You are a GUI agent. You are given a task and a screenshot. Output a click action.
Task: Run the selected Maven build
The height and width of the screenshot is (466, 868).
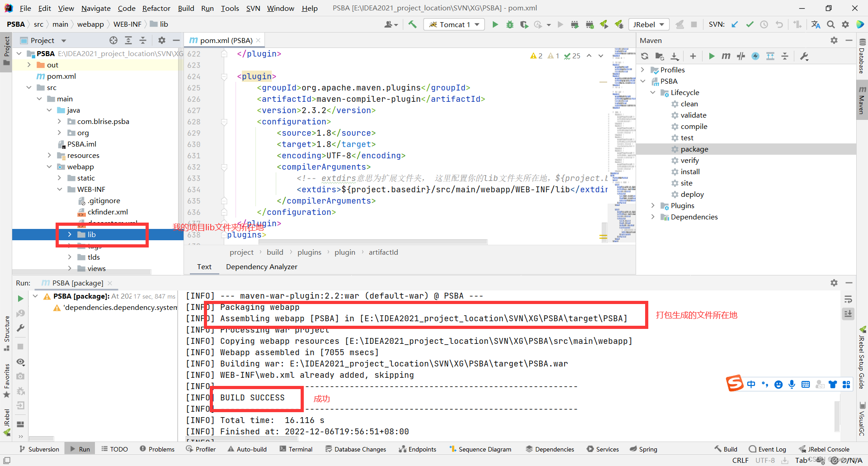pos(712,56)
